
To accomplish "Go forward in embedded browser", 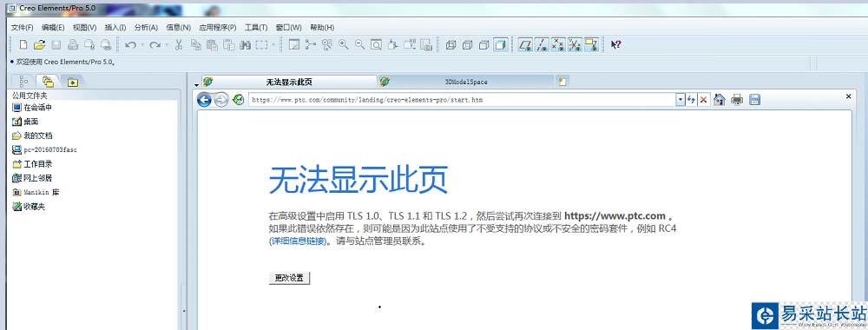I will (x=220, y=100).
